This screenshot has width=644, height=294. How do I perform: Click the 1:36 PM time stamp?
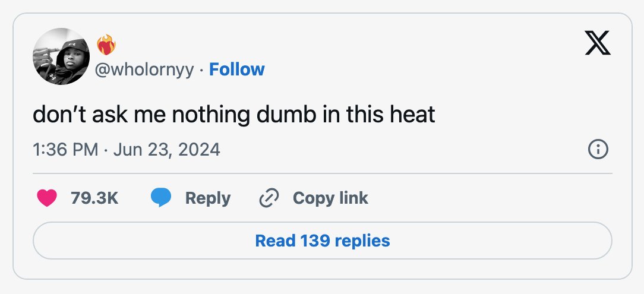pyautogui.click(x=66, y=150)
